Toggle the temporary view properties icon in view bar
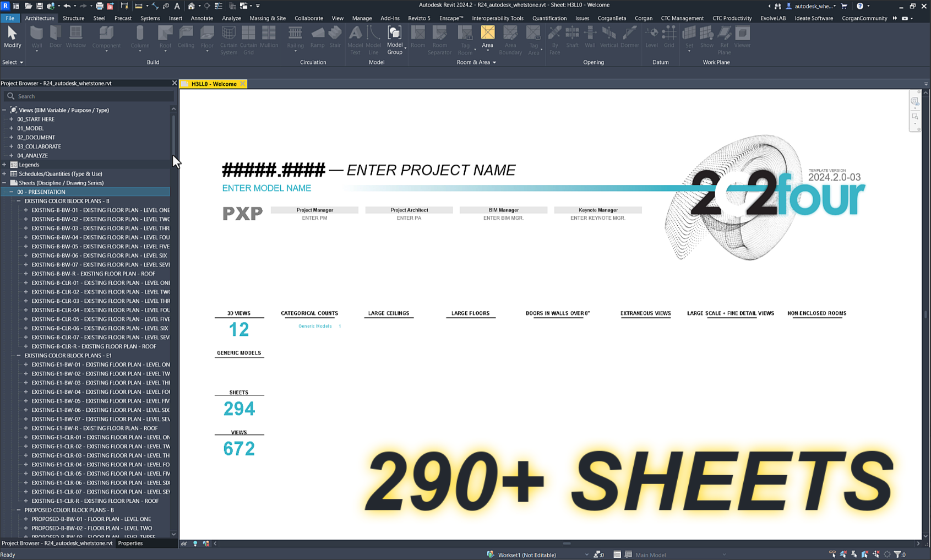Screen dimensions: 931x560 (x=184, y=543)
